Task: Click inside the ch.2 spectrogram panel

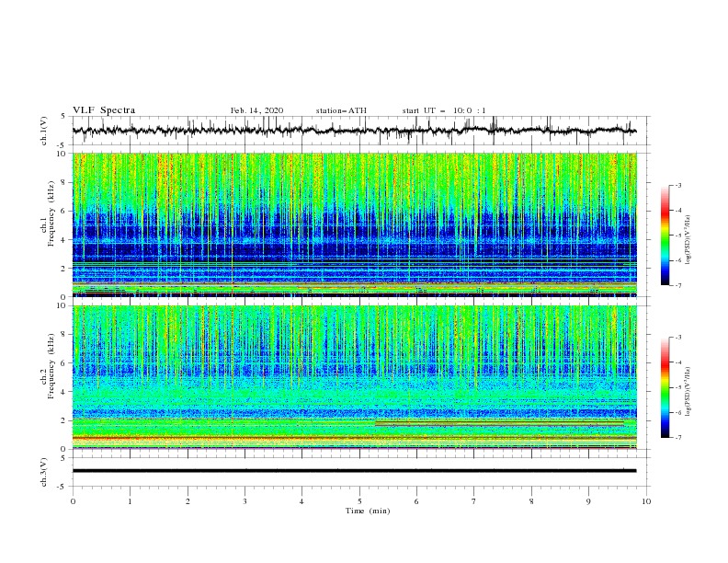Action: pyautogui.click(x=354, y=377)
